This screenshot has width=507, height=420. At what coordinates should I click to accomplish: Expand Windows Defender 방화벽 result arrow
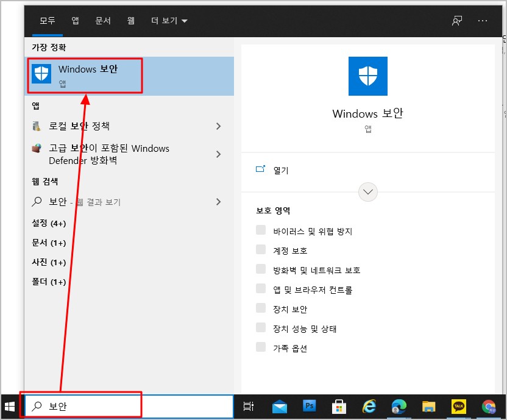click(219, 154)
